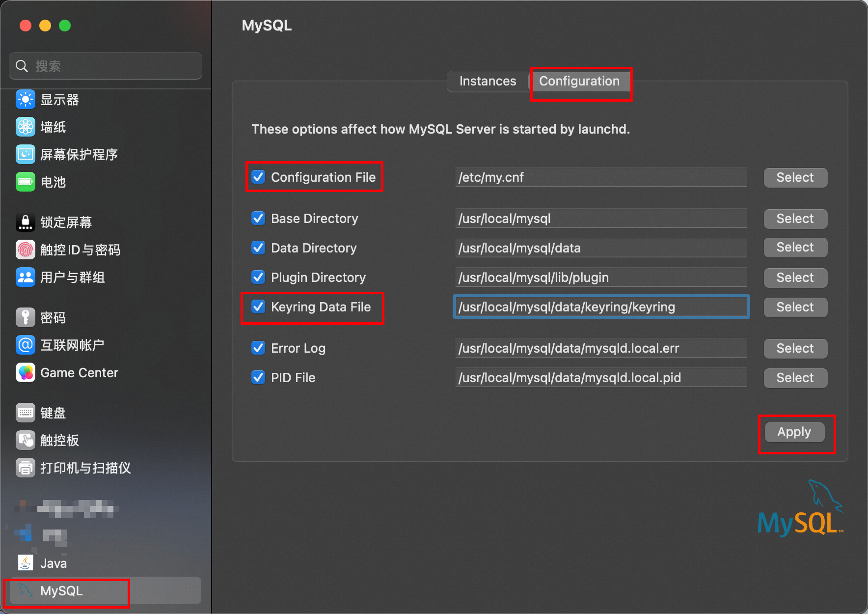Open the 显示器 display settings icon
Screen dimensions: 868x614
point(26,100)
